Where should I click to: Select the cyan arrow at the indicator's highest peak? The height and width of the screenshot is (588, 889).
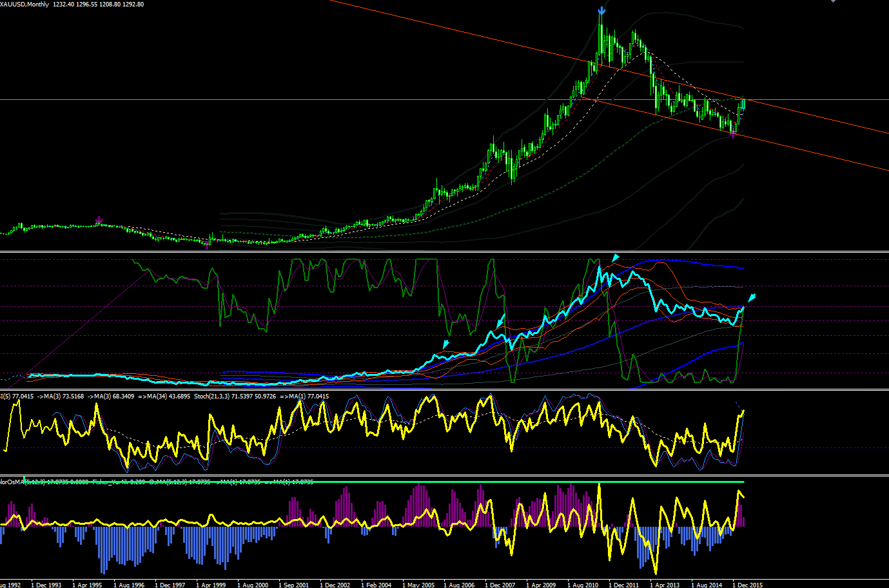pos(616,258)
